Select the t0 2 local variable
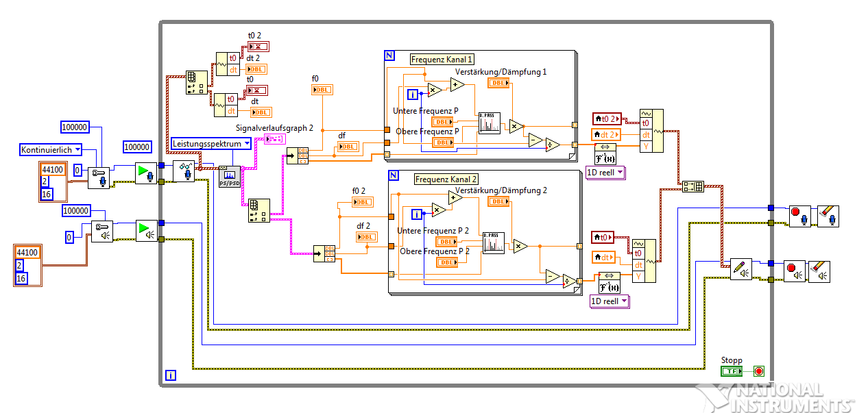This screenshot has width=868, height=413. click(x=607, y=118)
